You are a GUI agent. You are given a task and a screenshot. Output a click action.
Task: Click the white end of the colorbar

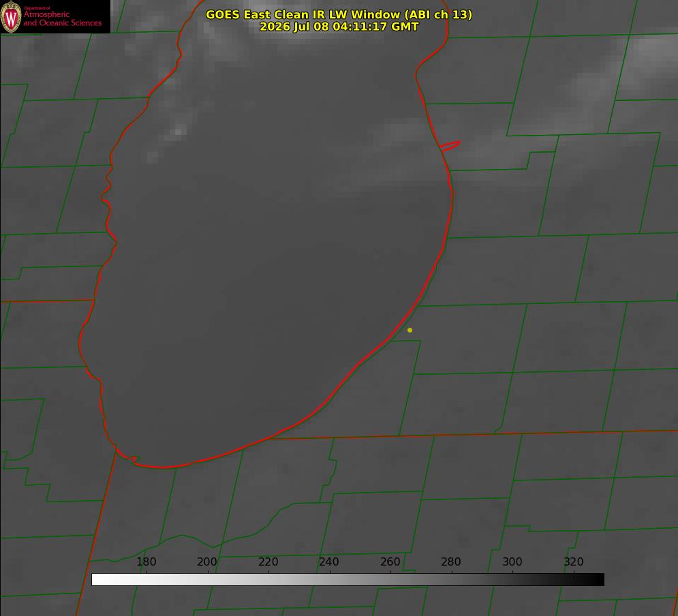click(x=97, y=580)
